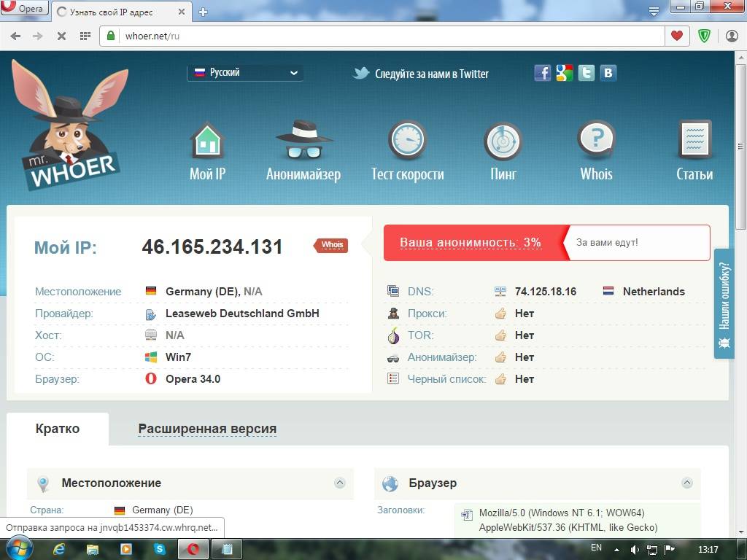
Task: Select the Opera taskbar button
Action: tap(193, 550)
